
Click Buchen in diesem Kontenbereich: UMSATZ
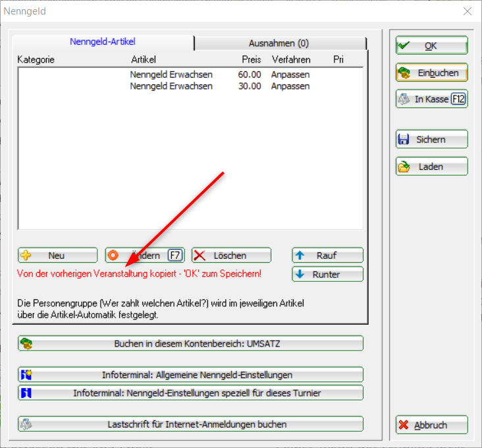(190, 343)
